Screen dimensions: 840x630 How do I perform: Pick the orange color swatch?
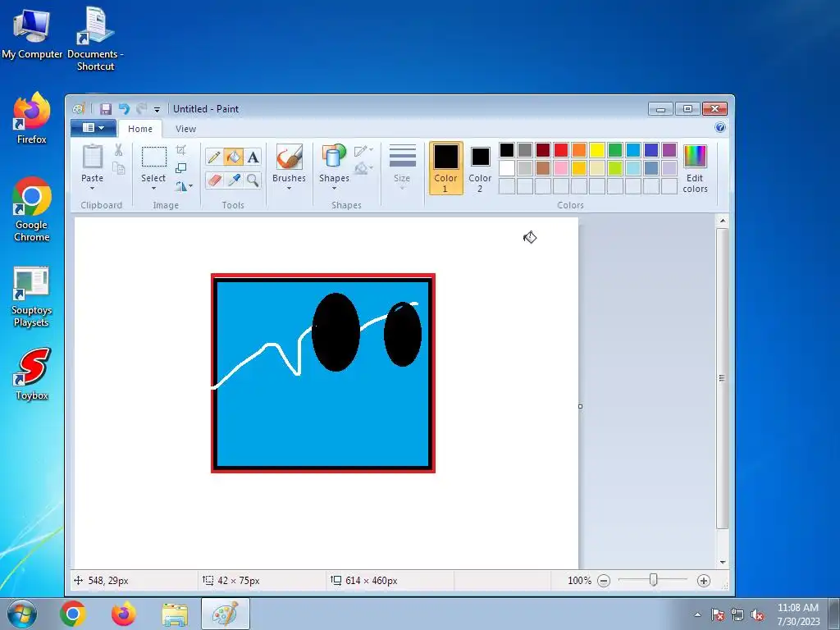pos(579,150)
